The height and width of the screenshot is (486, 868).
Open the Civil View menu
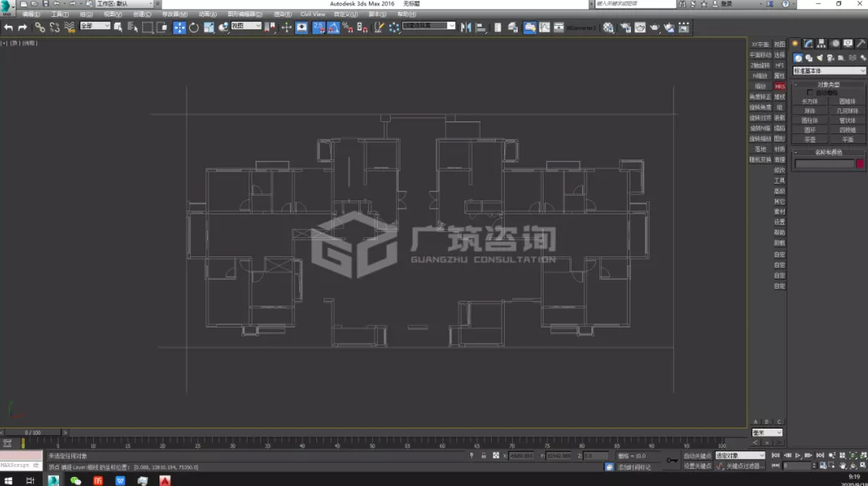(313, 15)
